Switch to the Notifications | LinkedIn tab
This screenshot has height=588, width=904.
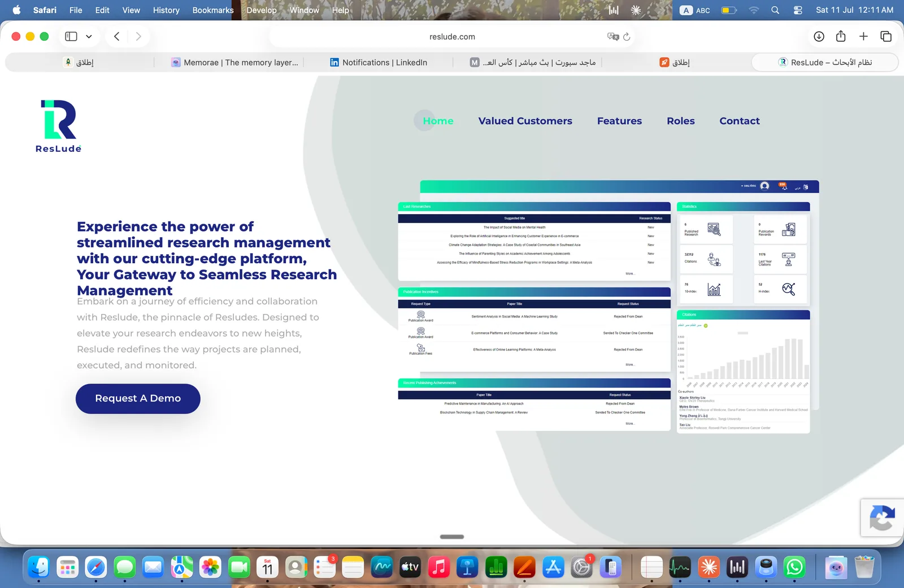[379, 63]
